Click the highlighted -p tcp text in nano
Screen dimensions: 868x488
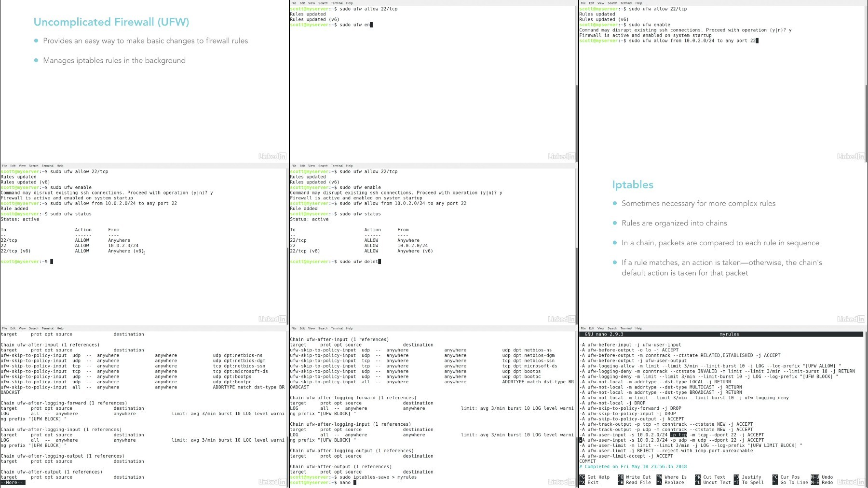(678, 435)
